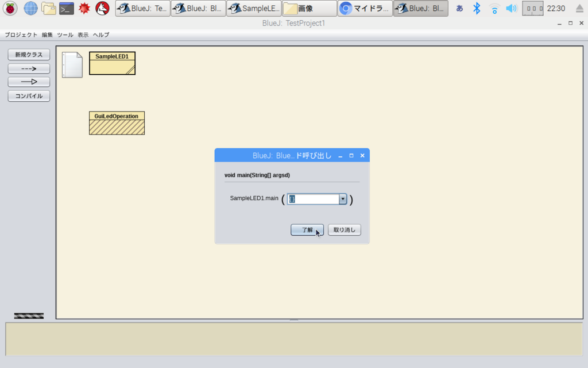Click the コンパイル button
The width and height of the screenshot is (588, 368).
29,96
